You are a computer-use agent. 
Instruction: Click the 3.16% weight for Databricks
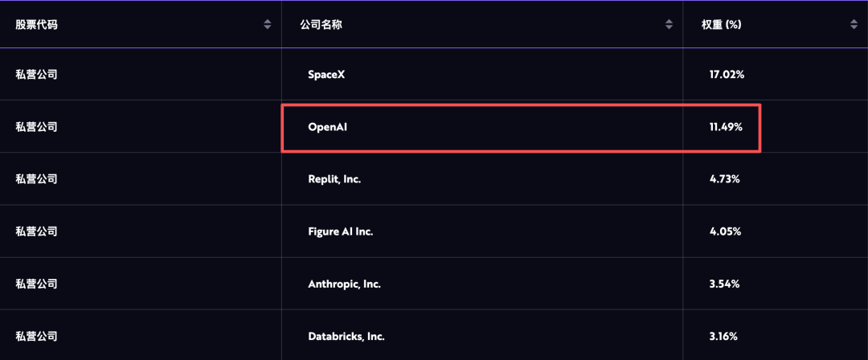(x=723, y=336)
